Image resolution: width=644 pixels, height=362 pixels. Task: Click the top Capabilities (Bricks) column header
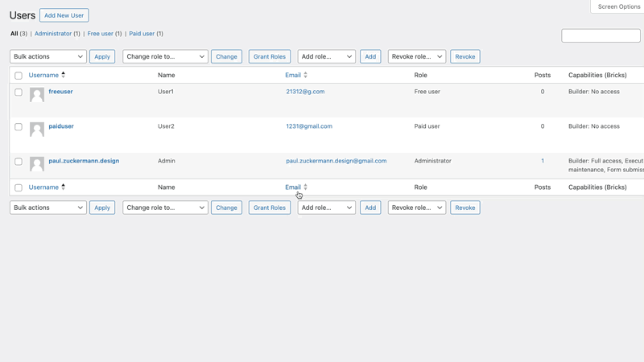(x=597, y=75)
